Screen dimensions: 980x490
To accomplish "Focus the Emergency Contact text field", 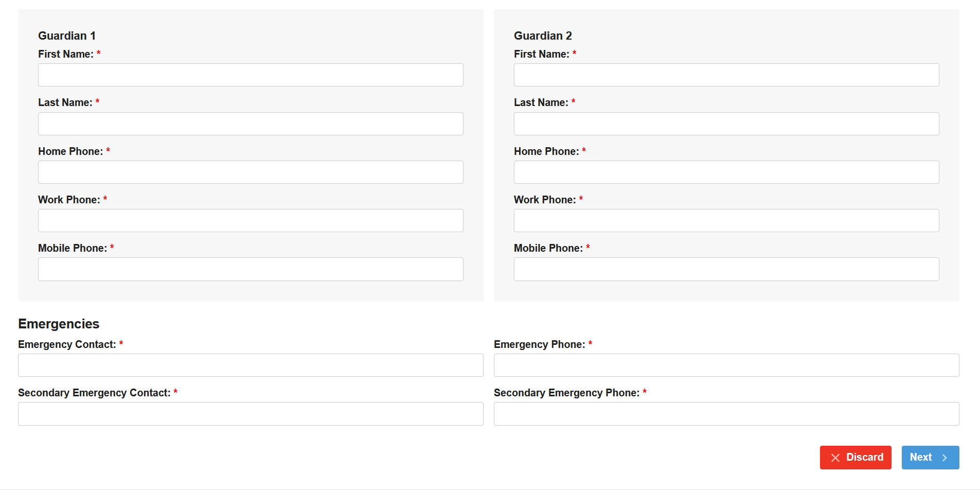I will coord(251,365).
